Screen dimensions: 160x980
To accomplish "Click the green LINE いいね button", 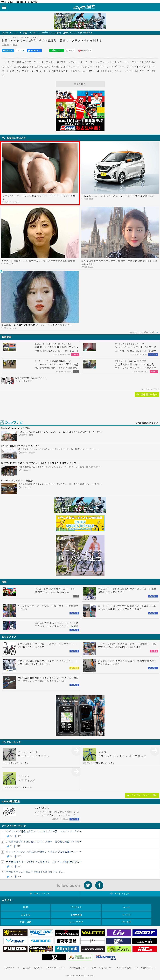I will point(56,51).
